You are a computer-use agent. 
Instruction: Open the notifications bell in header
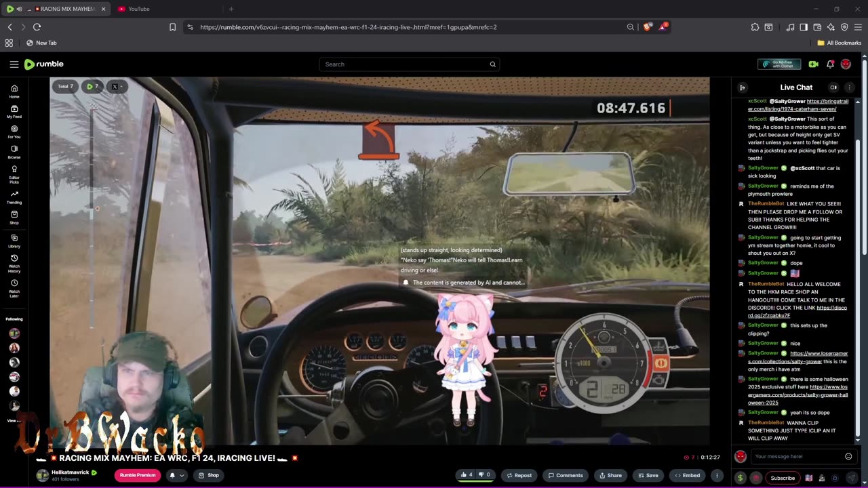click(x=830, y=64)
